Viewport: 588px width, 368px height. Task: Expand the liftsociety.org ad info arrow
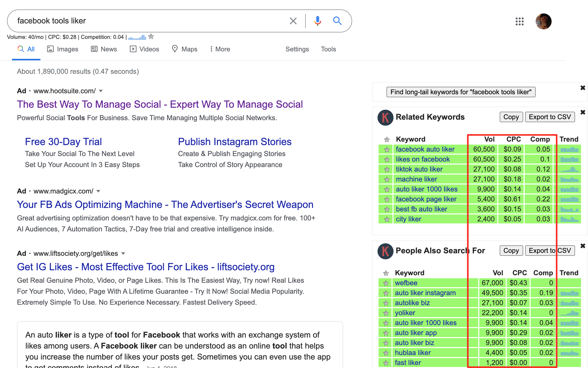(x=123, y=254)
